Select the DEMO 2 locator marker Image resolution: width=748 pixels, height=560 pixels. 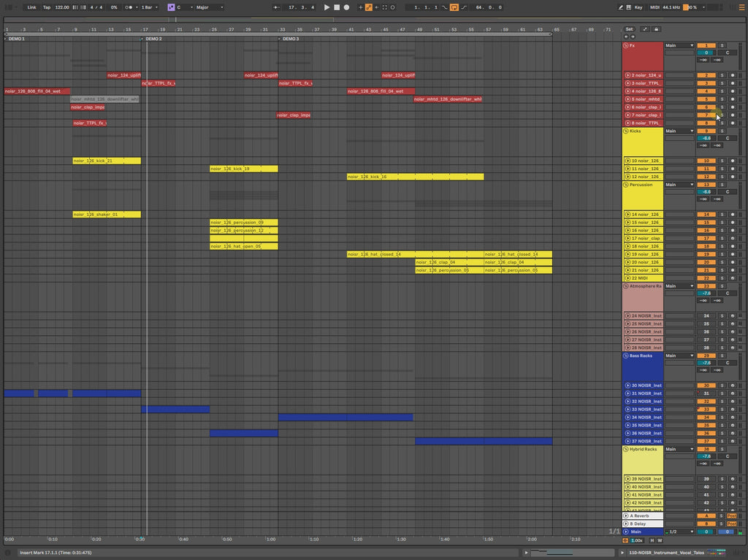tap(153, 38)
